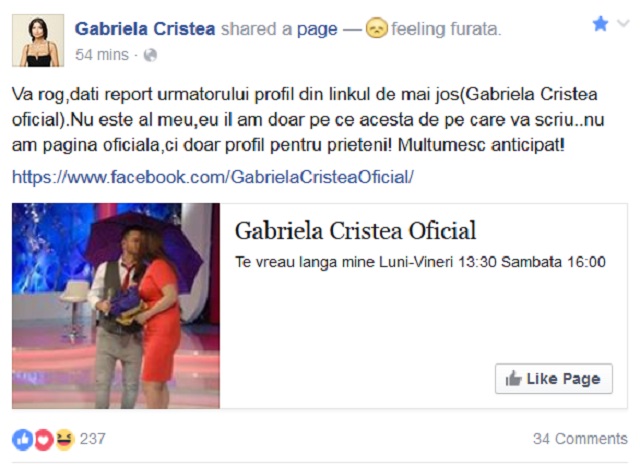Open the facebook.com/GabrielaCristeaOficial link
The image size is (640, 466).
[x=213, y=177]
